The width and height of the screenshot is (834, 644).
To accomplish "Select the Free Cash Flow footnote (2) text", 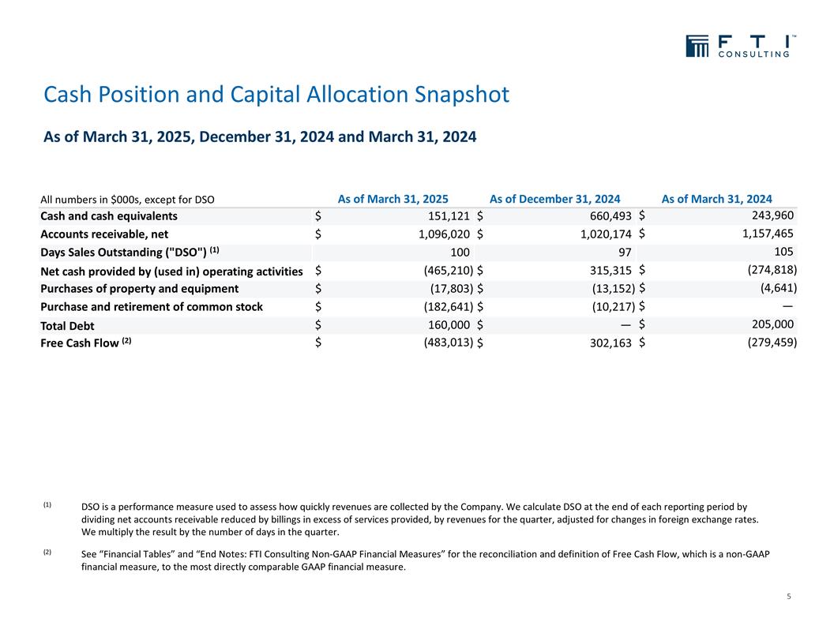I will (x=425, y=560).
